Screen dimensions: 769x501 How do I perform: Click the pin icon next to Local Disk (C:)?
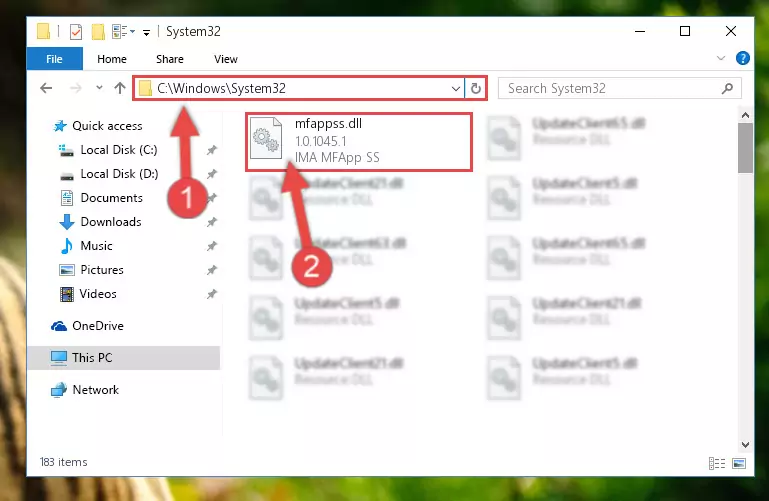tap(211, 150)
